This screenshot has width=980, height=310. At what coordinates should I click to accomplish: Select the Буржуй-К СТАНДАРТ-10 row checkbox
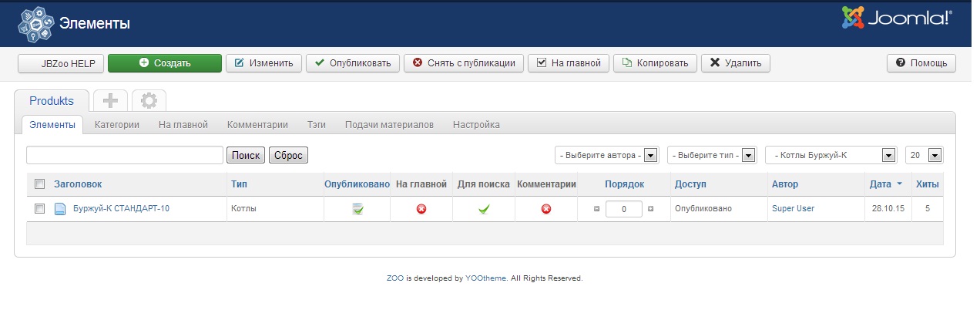click(x=40, y=209)
